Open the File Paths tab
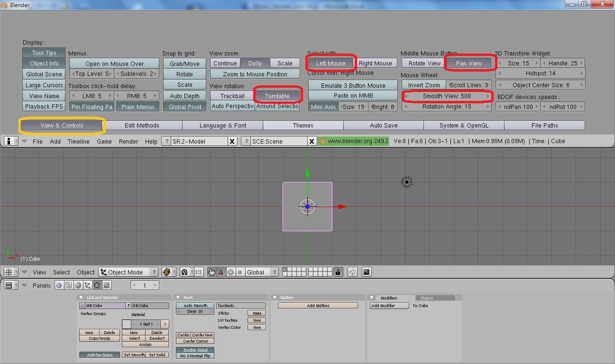 (544, 125)
